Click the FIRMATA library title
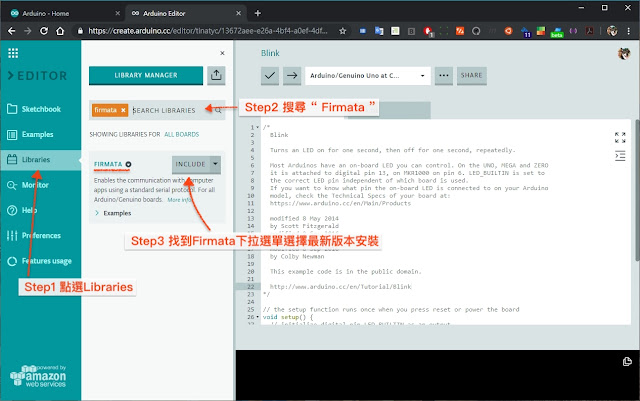The width and height of the screenshot is (640, 401). pyautogui.click(x=108, y=164)
